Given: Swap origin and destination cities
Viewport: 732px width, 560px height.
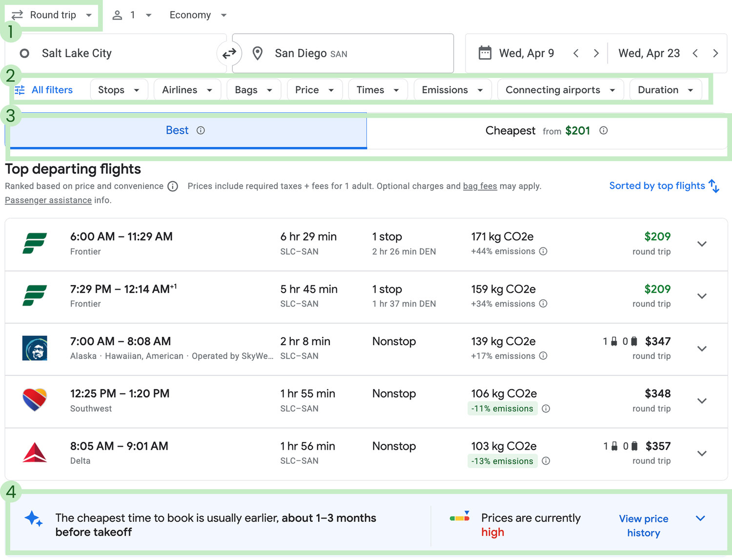Looking at the screenshot, I should pos(229,53).
